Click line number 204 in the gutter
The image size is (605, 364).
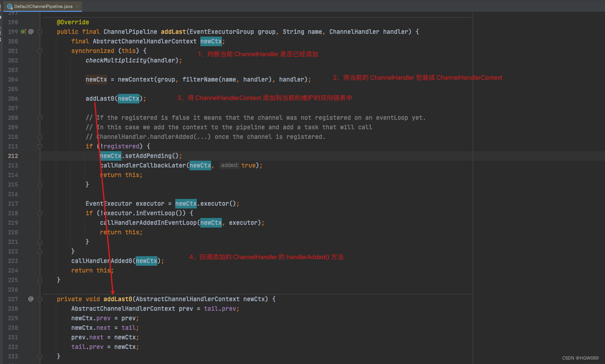point(13,80)
